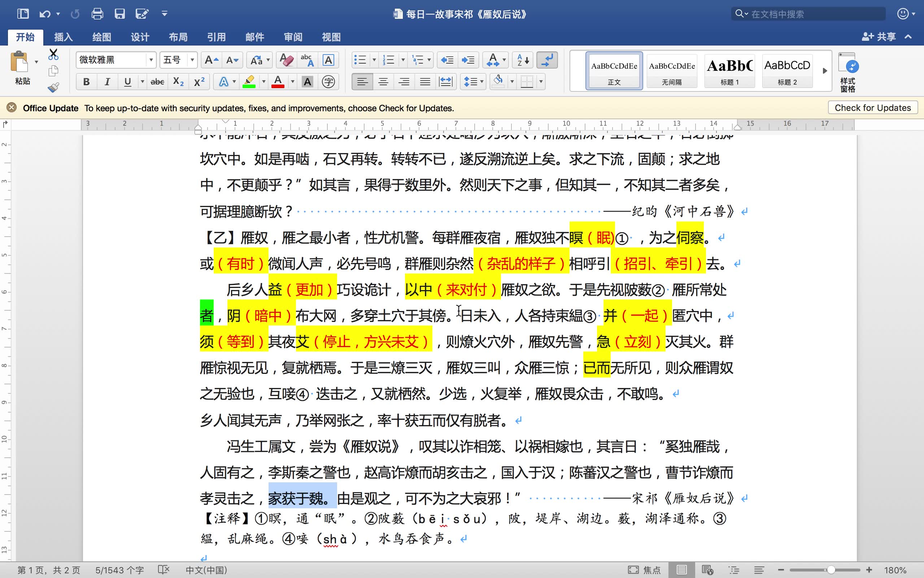
Task: Undo the last action
Action: click(45, 14)
